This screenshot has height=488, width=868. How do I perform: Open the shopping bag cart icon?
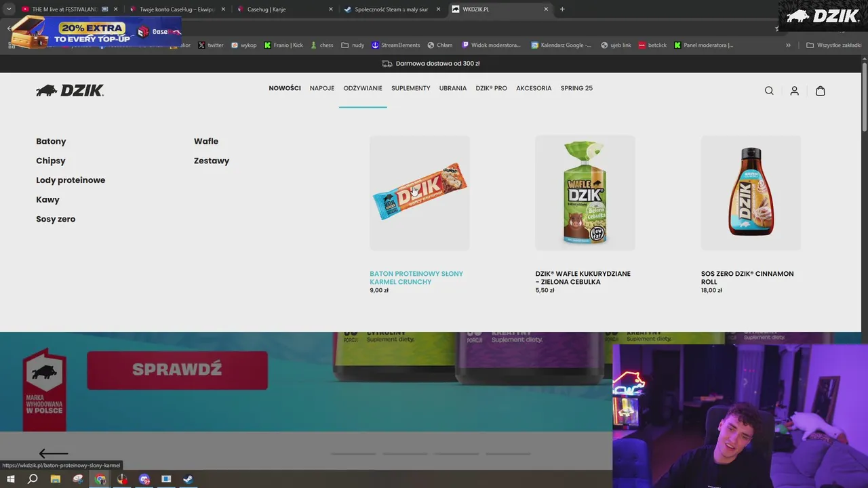820,91
